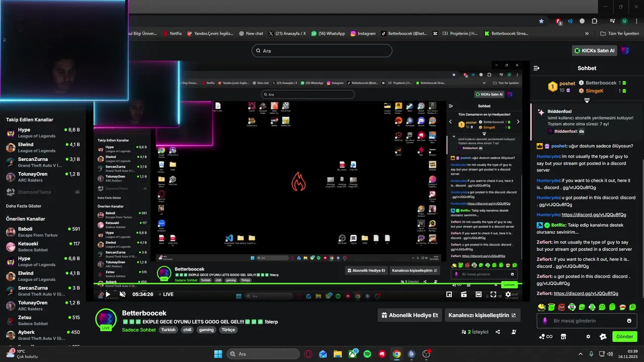The width and height of the screenshot is (644, 362).
Task: Open Windows Start menu
Action: pos(218,354)
